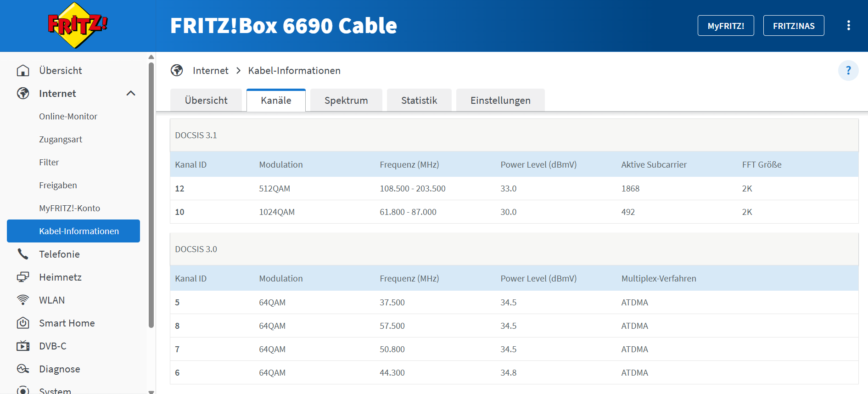Image resolution: width=868 pixels, height=394 pixels.
Task: Click the FRITZ! logo
Action: 78,25
